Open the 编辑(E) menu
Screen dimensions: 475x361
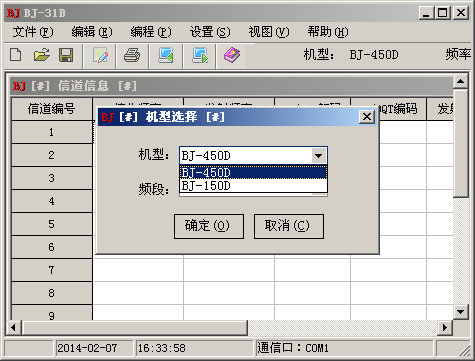92,32
